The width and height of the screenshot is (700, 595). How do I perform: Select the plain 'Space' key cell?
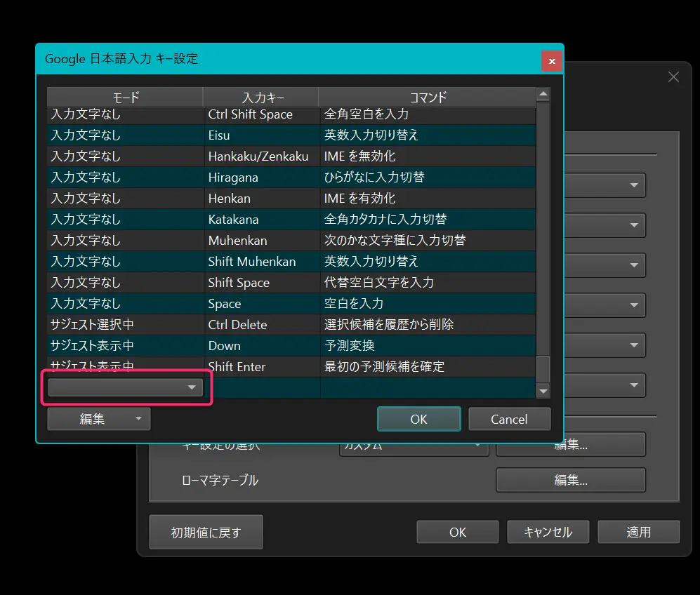262,304
